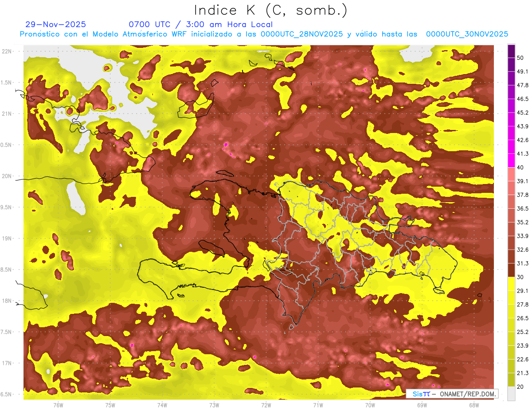
Task: Click the '49.1' color scale value
Action: [x=523, y=71]
